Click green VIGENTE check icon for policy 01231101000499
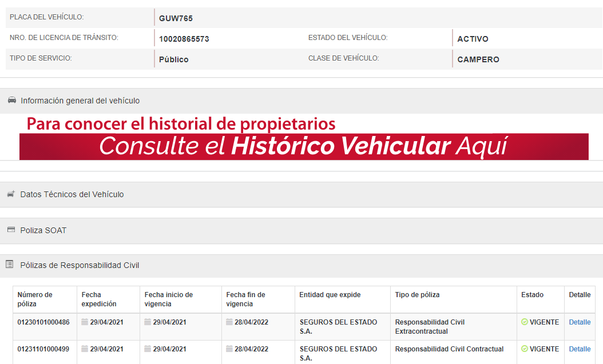603x364 pixels. click(525, 349)
